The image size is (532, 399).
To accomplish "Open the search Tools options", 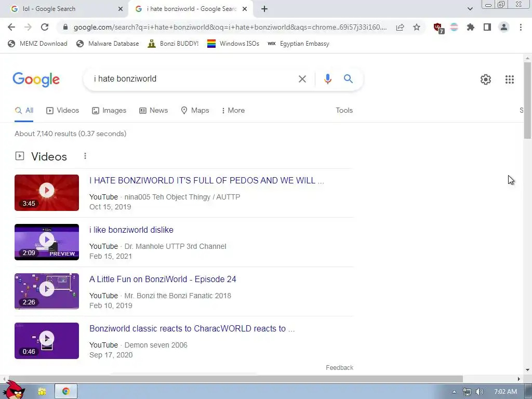I will coord(344,110).
